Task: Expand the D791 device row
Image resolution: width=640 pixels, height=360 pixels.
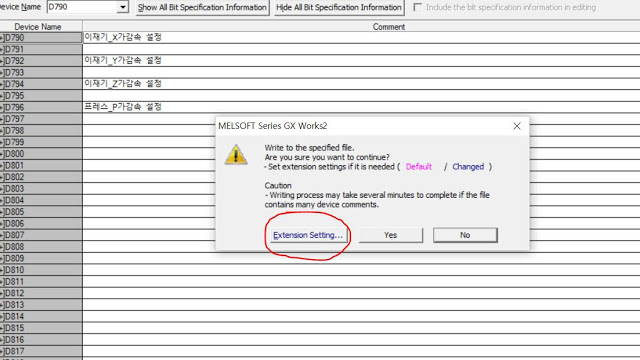Action: point(2,49)
